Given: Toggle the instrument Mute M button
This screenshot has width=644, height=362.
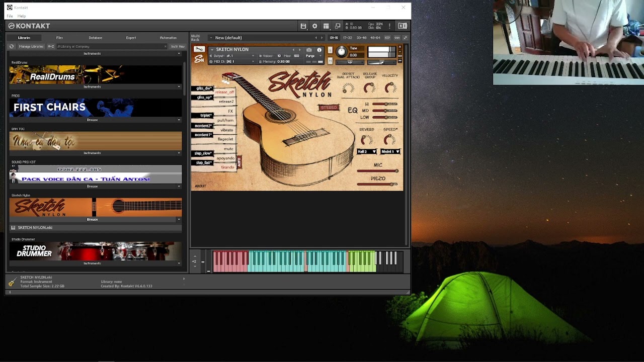Looking at the screenshot, I should 330,61.
